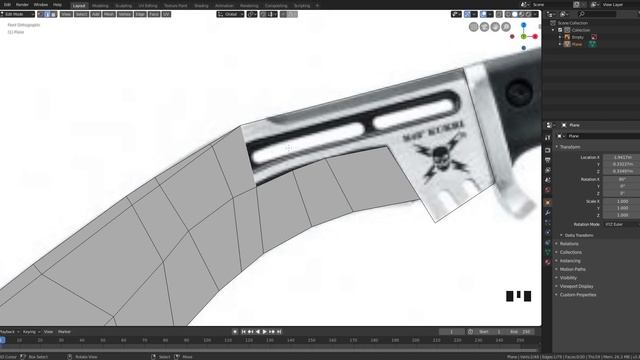Open the Material properties tab

548,262
